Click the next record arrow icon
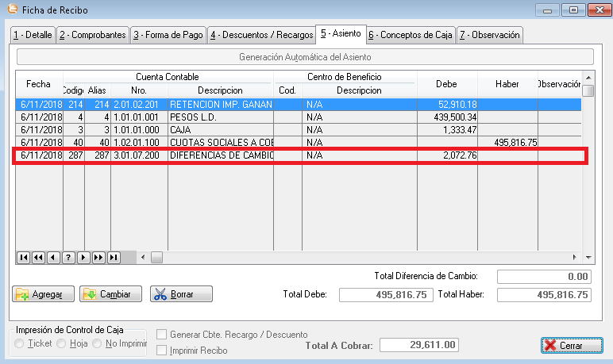The image size is (613, 364). pos(83,257)
